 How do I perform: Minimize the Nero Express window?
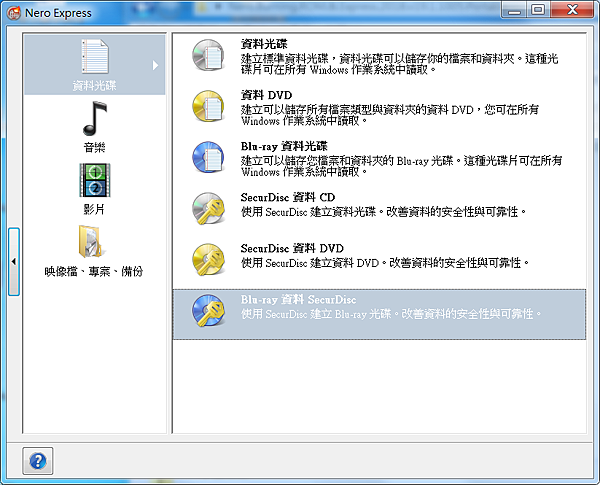514,10
